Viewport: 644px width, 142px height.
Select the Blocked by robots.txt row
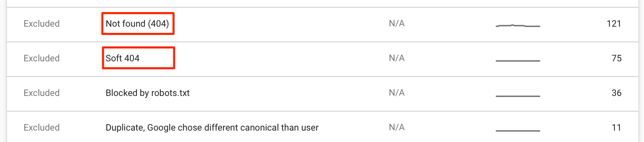click(147, 93)
